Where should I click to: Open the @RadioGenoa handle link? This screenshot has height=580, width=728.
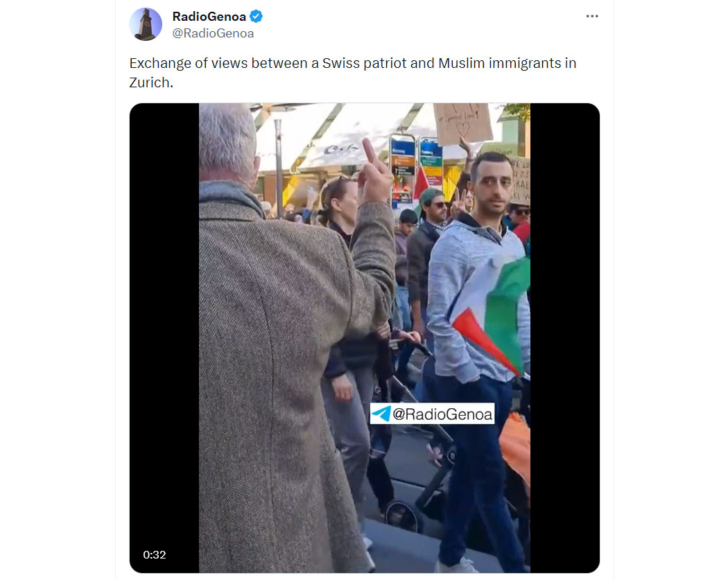[x=213, y=33]
